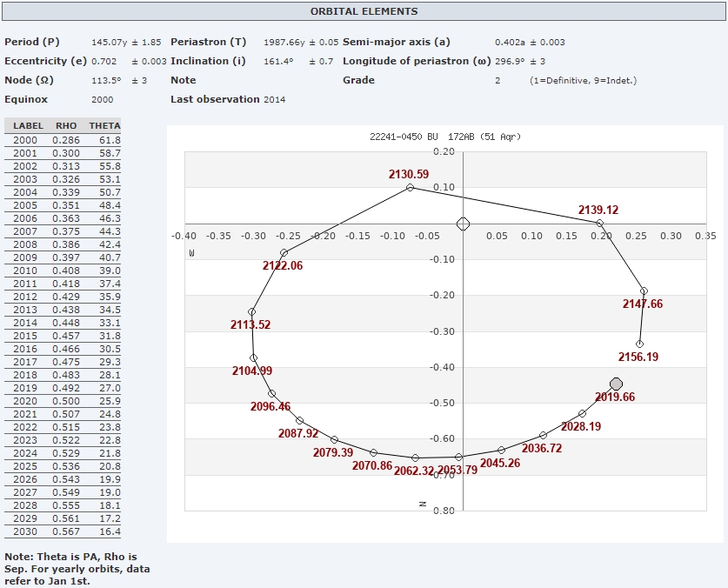Click the orbit point for 2156.19
This screenshot has width=728, height=588.
640,344
